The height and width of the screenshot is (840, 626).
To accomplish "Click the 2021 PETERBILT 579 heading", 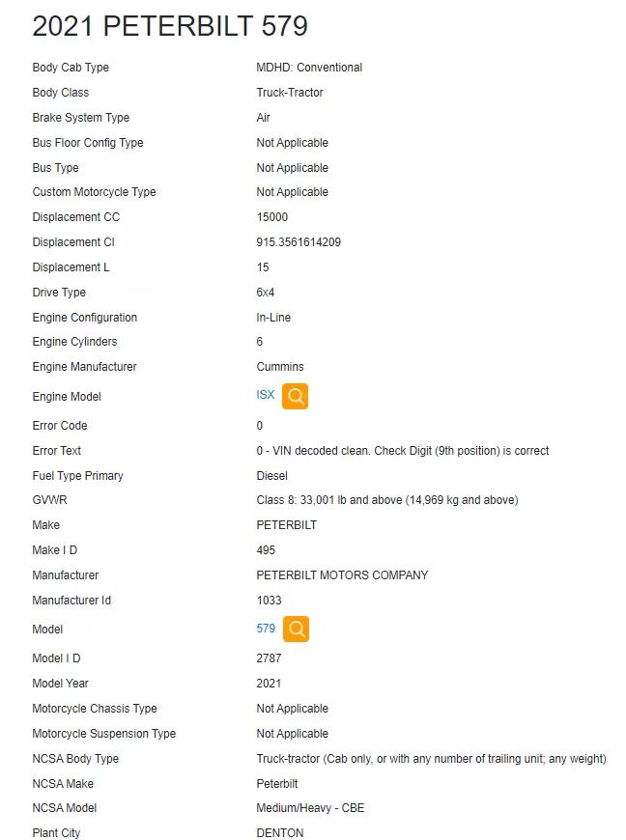I will point(170,26).
